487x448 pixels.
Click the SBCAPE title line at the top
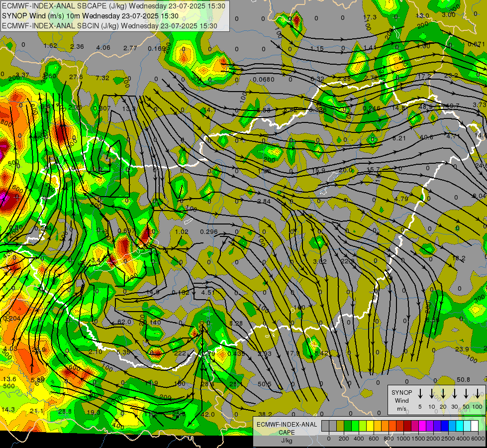tap(113, 6)
